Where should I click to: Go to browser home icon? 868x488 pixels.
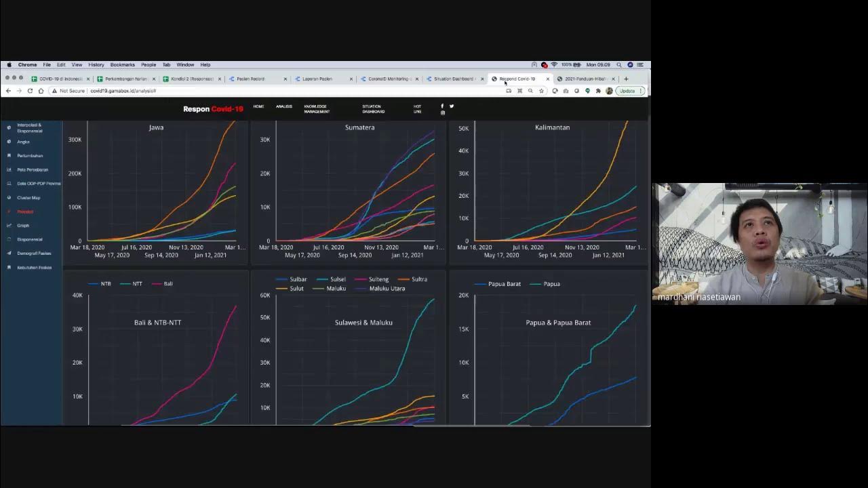tap(41, 91)
